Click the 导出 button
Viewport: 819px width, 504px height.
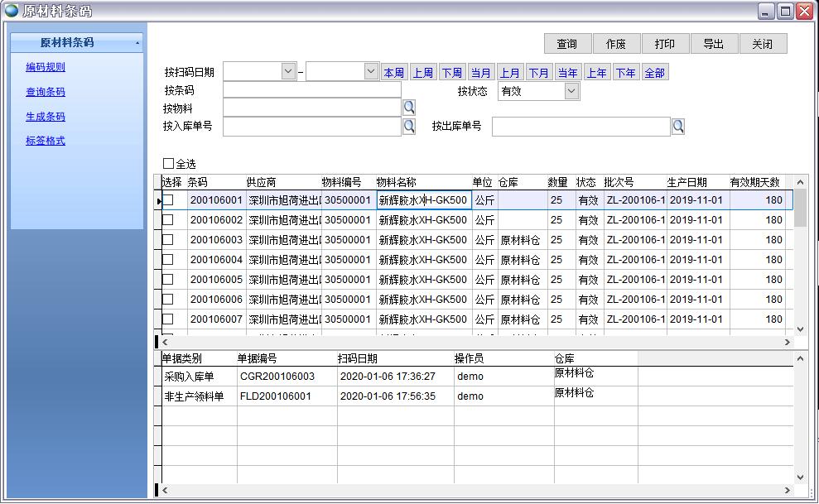click(713, 44)
